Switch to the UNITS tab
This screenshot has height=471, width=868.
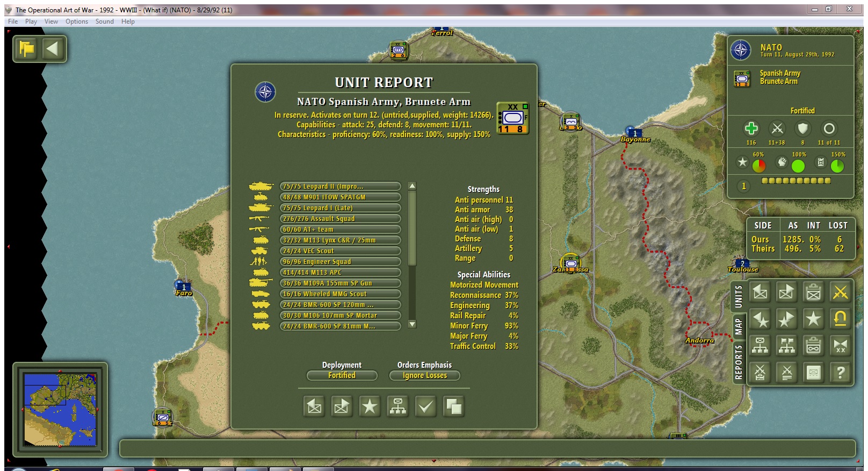click(739, 296)
